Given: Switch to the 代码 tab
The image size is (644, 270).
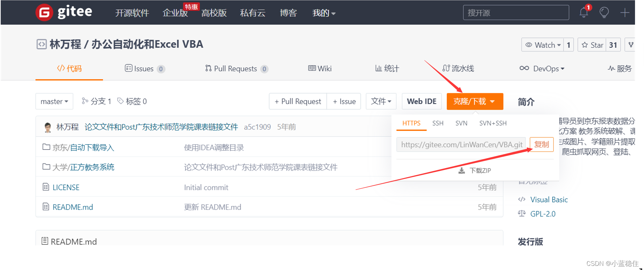Looking at the screenshot, I should [69, 68].
